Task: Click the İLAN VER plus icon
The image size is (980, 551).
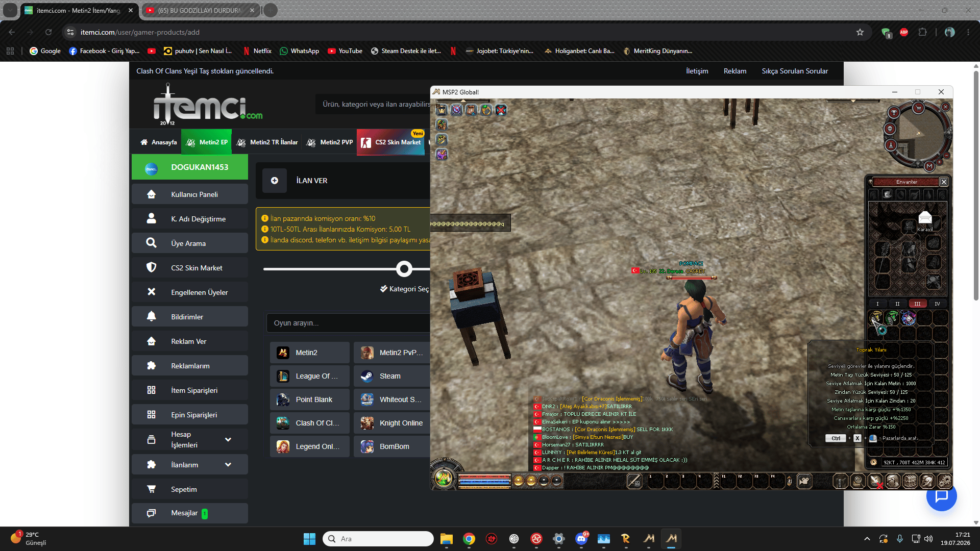Action: coord(275,181)
